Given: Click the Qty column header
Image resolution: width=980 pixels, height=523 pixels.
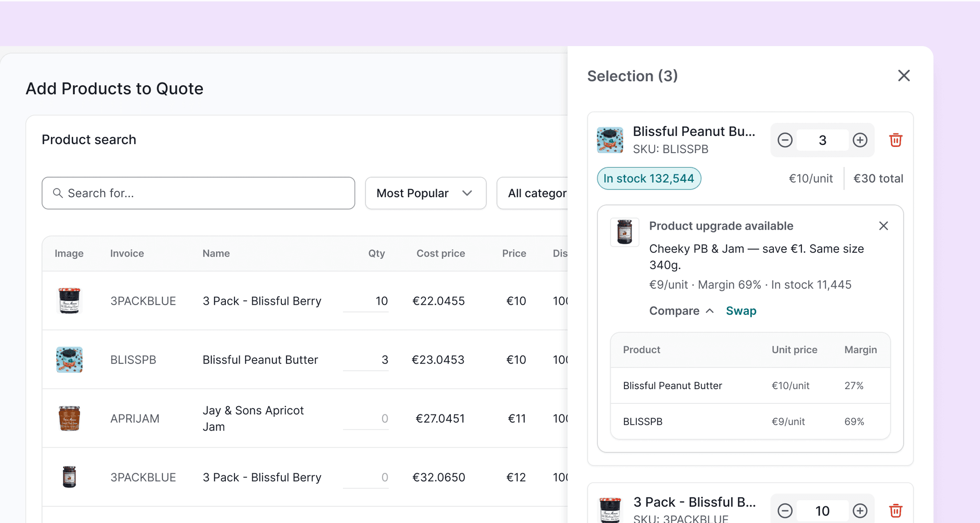Looking at the screenshot, I should [x=377, y=254].
